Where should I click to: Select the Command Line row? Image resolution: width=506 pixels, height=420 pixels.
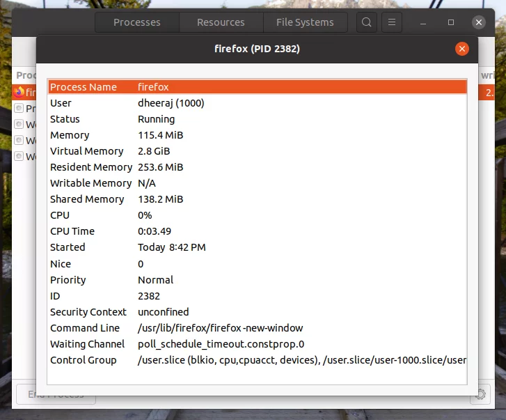coord(258,328)
